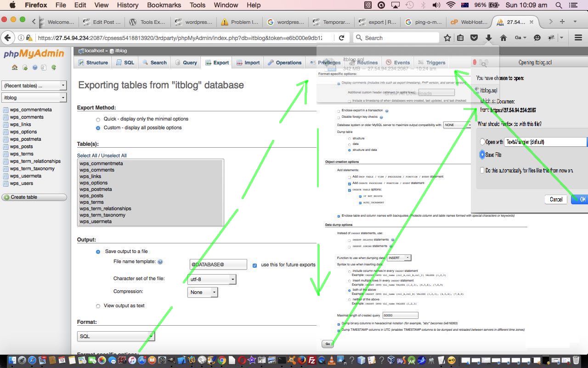
Task: Select Custom export method radio button
Action: pos(98,128)
